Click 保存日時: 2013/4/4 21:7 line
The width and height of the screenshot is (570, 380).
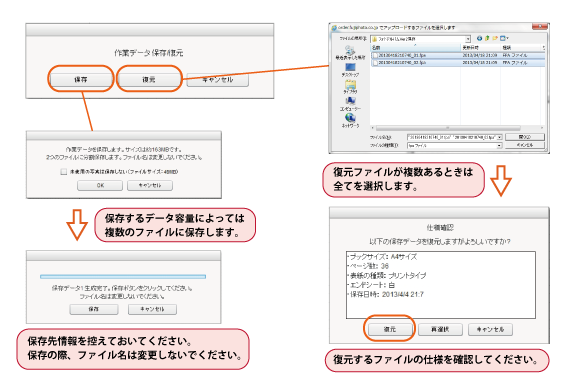pos(386,295)
